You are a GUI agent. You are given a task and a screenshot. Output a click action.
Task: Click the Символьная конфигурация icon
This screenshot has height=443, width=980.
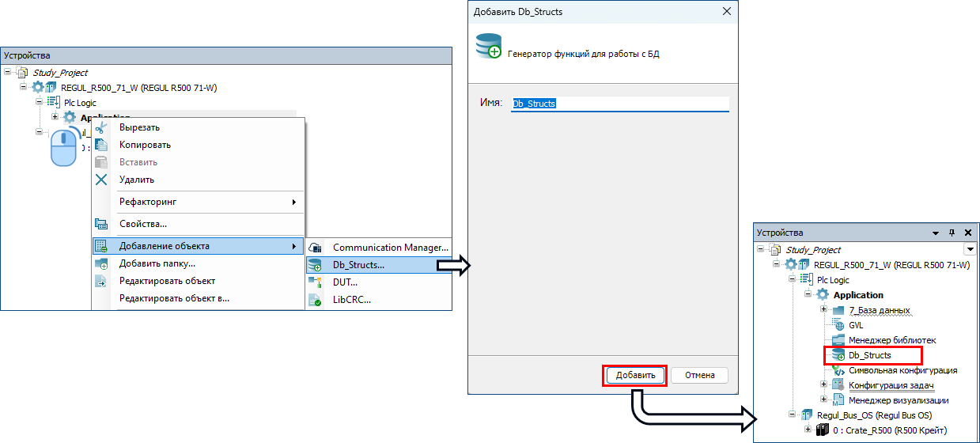coord(838,370)
